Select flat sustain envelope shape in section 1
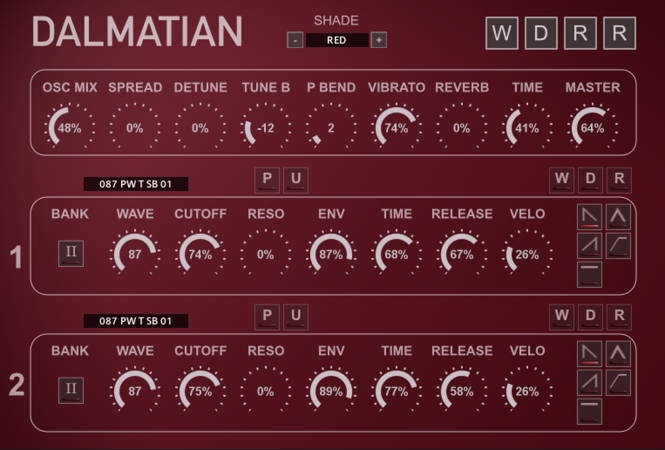The width and height of the screenshot is (665, 450). 591,272
